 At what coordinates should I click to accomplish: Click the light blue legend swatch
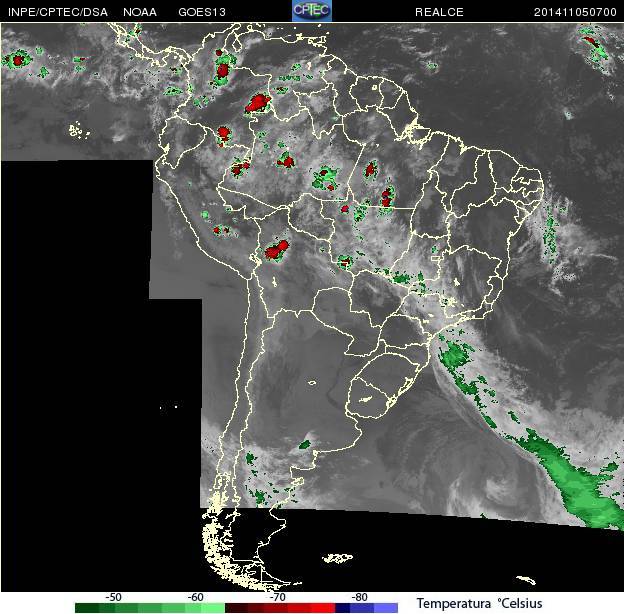tap(386, 608)
